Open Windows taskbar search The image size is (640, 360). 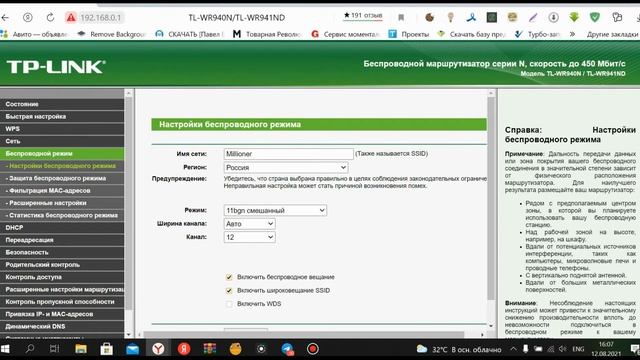[x=30, y=349]
